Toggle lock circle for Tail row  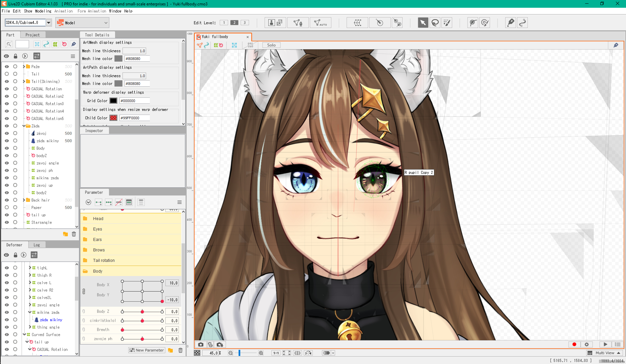click(x=15, y=74)
